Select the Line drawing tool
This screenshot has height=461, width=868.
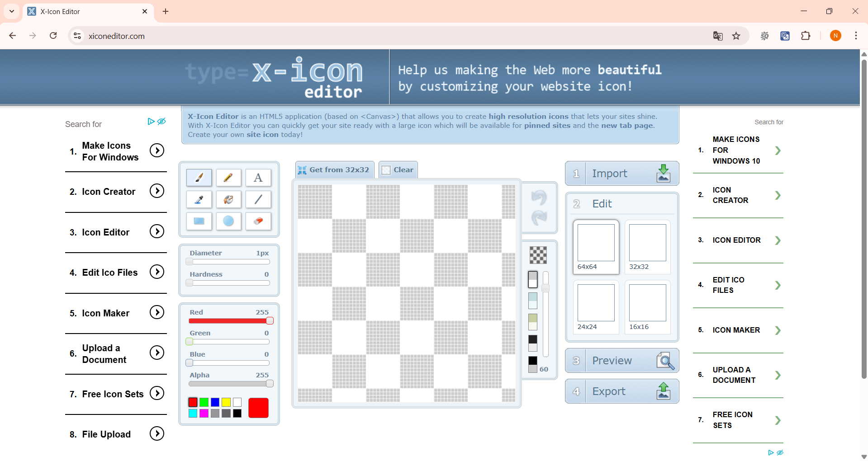click(x=258, y=199)
